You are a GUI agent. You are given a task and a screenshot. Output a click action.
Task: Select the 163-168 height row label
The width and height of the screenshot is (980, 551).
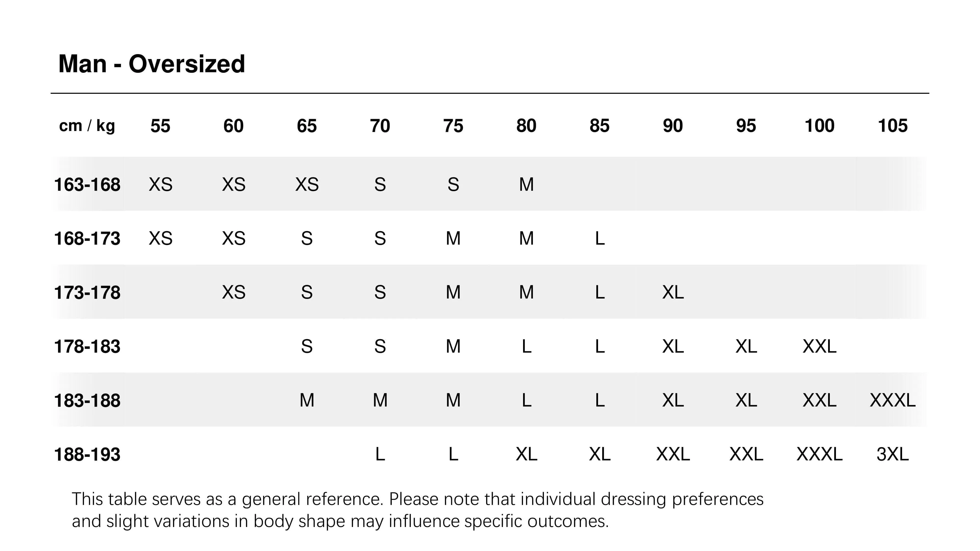tap(87, 184)
